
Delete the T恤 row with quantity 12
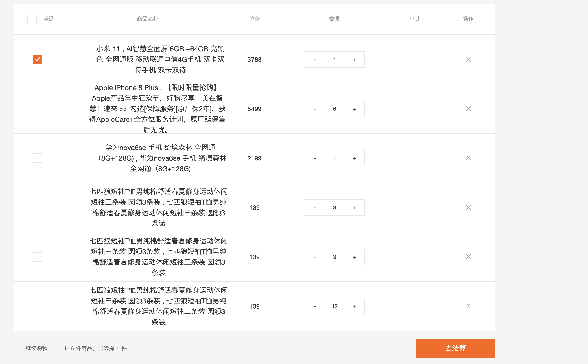(468, 306)
